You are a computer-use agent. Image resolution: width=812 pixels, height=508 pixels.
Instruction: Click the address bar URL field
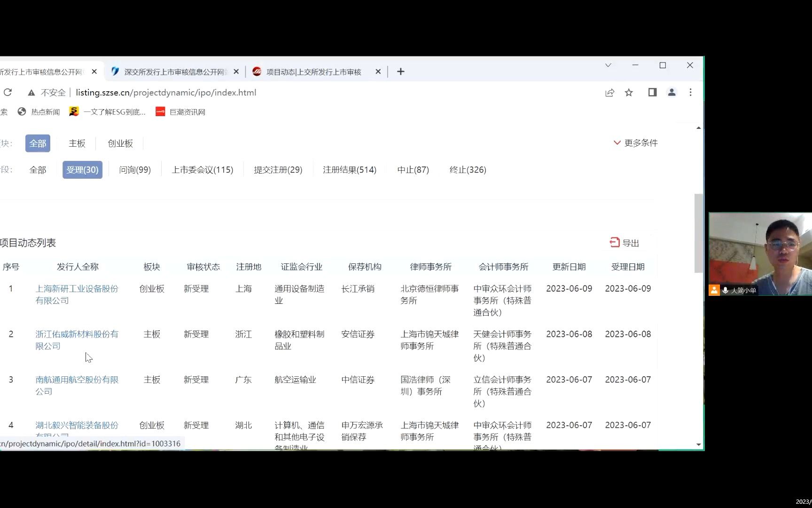pos(165,93)
